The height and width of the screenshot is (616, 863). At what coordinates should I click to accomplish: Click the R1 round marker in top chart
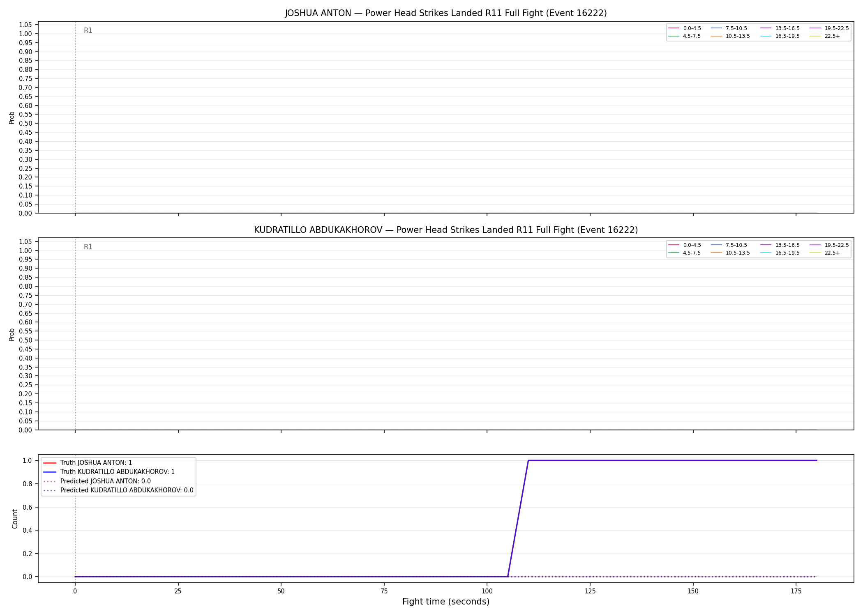(x=88, y=30)
